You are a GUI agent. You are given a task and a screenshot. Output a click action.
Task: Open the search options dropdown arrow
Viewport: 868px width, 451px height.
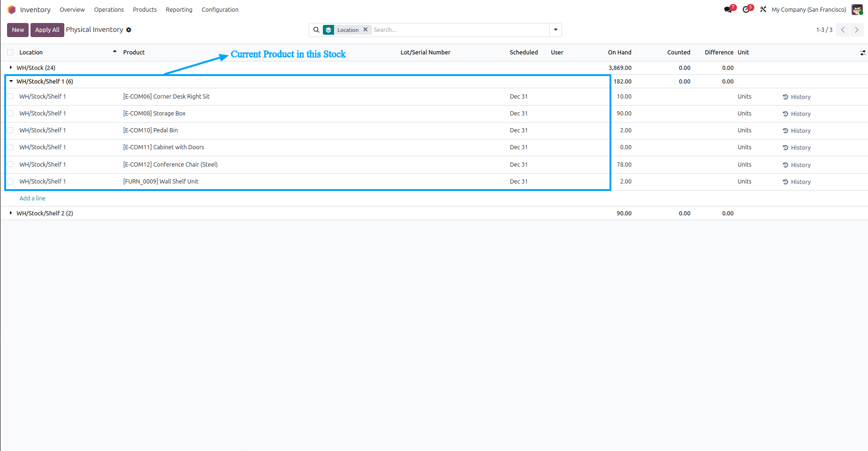[x=556, y=30]
